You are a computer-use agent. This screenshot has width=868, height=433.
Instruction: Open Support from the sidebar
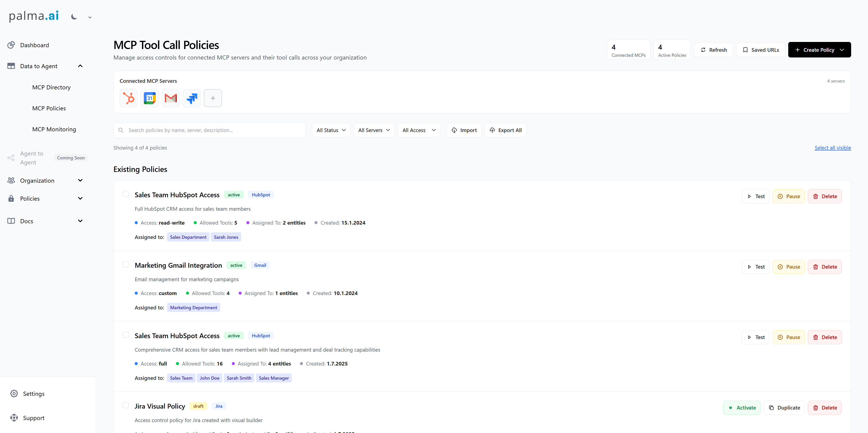click(34, 418)
